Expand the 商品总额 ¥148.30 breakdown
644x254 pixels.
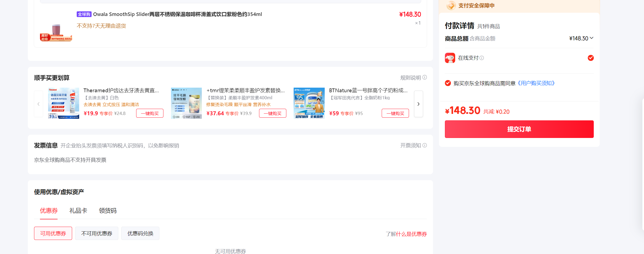581,38
